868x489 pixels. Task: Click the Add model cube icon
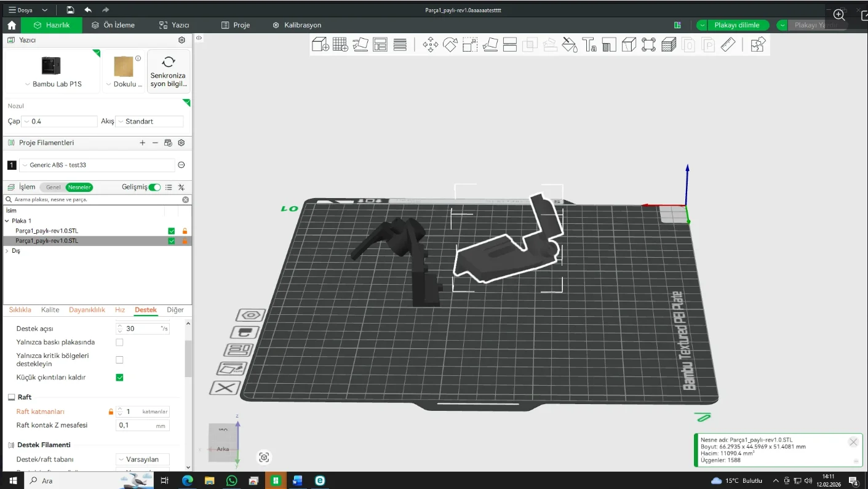(320, 44)
